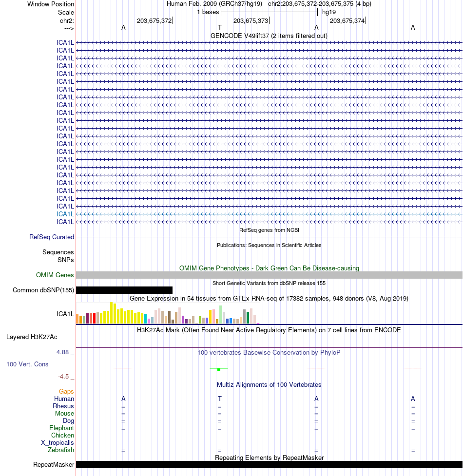
Task: Click the RepeatMasker track label
Action: (x=54, y=465)
